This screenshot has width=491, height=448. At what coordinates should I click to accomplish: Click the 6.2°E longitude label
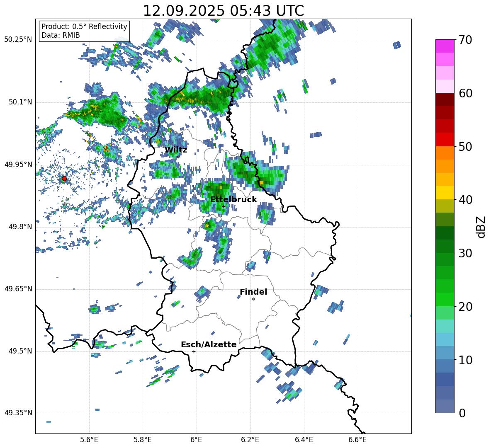[x=250, y=440]
